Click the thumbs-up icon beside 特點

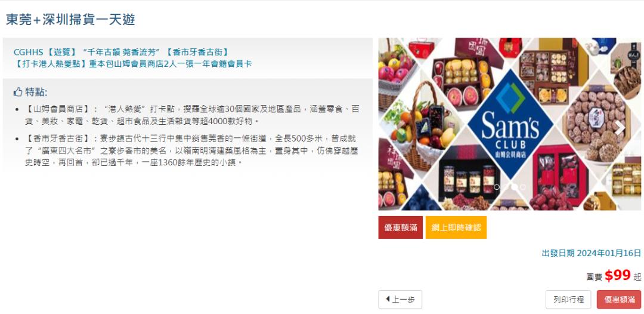tap(18, 92)
